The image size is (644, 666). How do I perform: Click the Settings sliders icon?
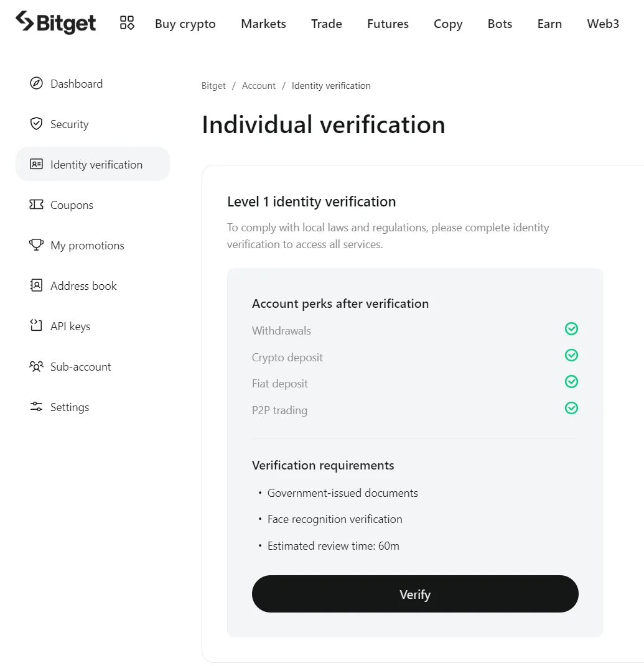click(x=36, y=407)
